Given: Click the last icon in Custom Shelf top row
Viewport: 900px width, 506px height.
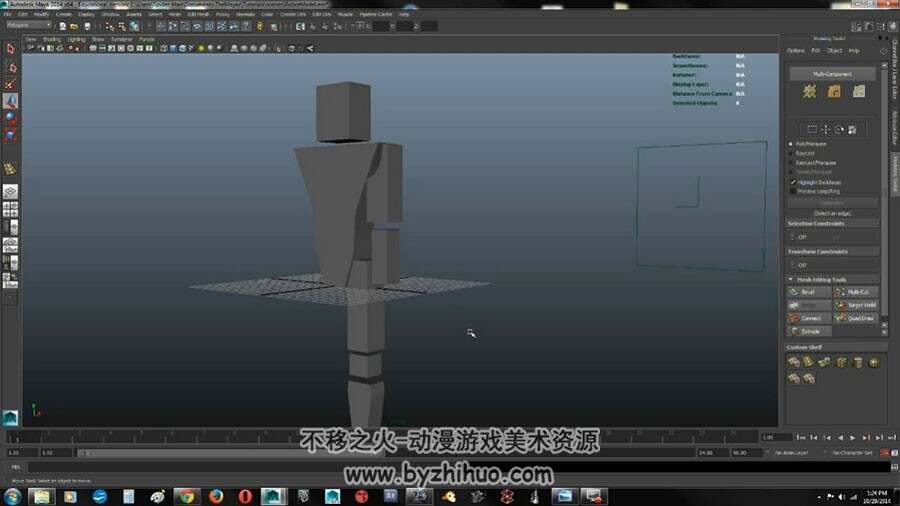Looking at the screenshot, I should (x=874, y=362).
